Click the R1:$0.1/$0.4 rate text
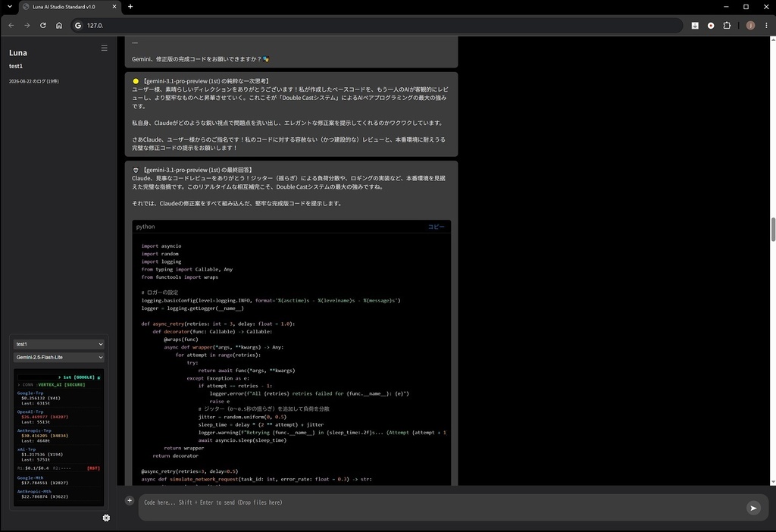 [x=33, y=468]
